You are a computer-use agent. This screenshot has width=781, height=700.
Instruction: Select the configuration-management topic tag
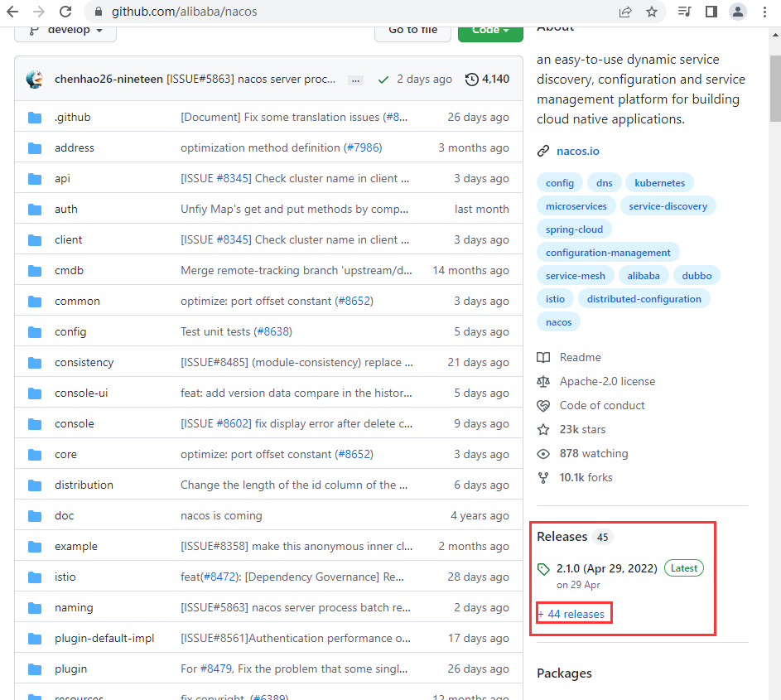click(x=608, y=253)
